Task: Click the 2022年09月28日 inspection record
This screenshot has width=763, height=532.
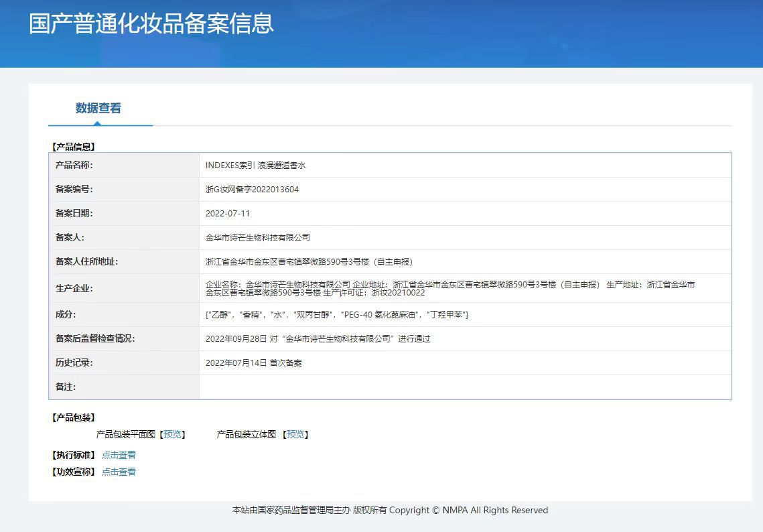Action: pyautogui.click(x=318, y=339)
